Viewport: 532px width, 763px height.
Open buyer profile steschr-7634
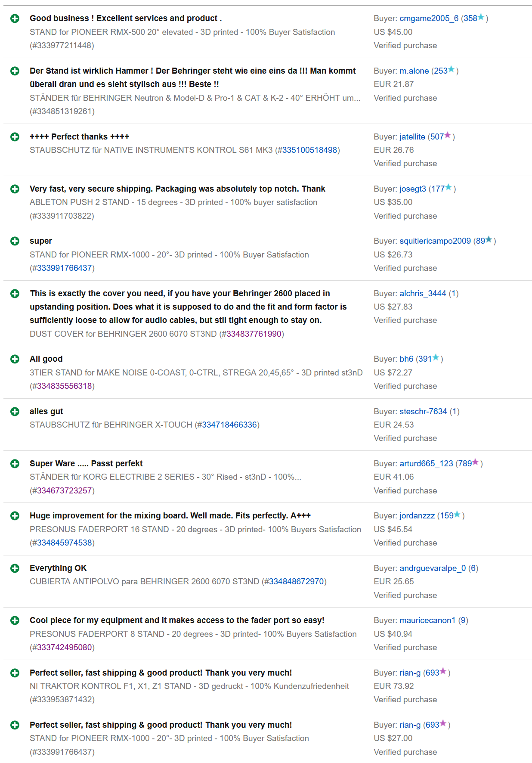(423, 412)
